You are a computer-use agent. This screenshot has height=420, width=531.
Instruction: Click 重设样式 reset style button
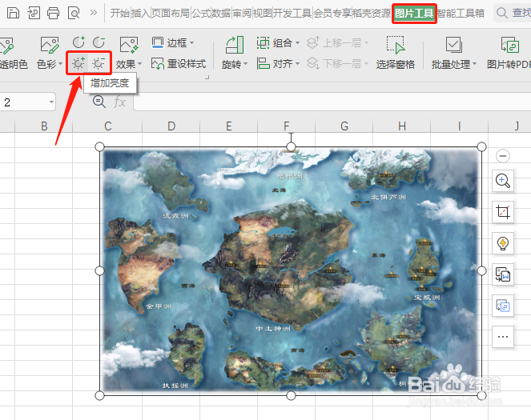pyautogui.click(x=179, y=63)
